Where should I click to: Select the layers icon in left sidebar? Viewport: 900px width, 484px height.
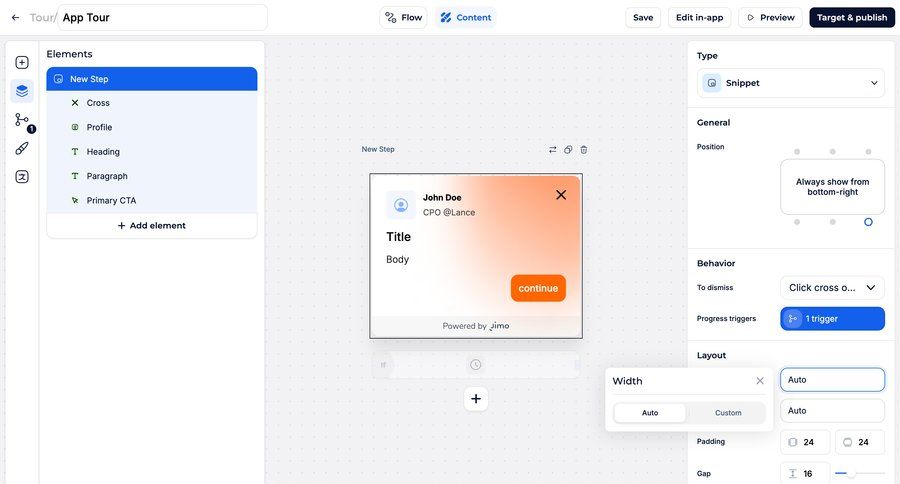pyautogui.click(x=22, y=91)
